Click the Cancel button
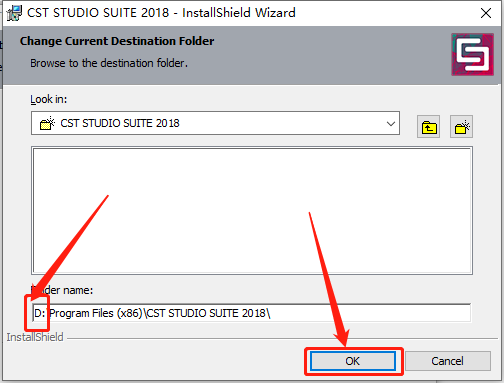 click(447, 361)
